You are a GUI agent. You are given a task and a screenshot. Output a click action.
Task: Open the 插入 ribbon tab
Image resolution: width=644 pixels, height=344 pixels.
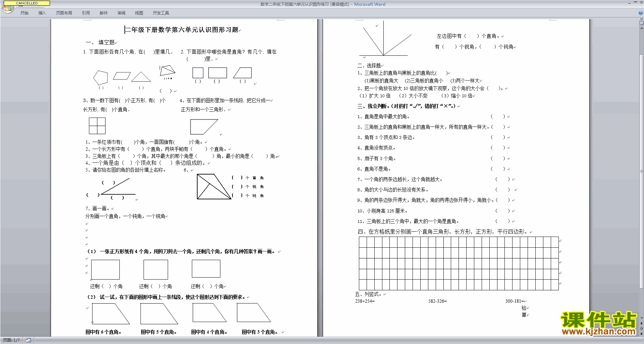pos(42,13)
